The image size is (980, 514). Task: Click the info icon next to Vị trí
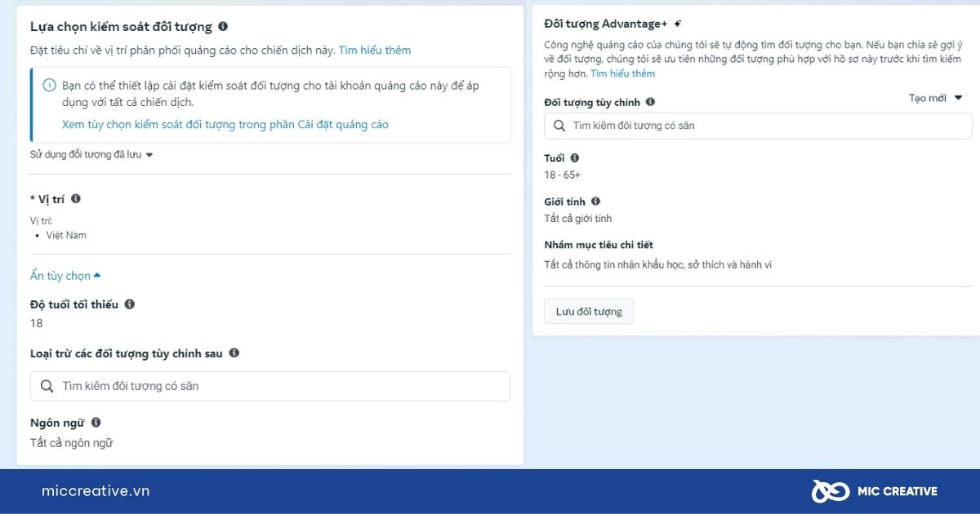point(76,198)
